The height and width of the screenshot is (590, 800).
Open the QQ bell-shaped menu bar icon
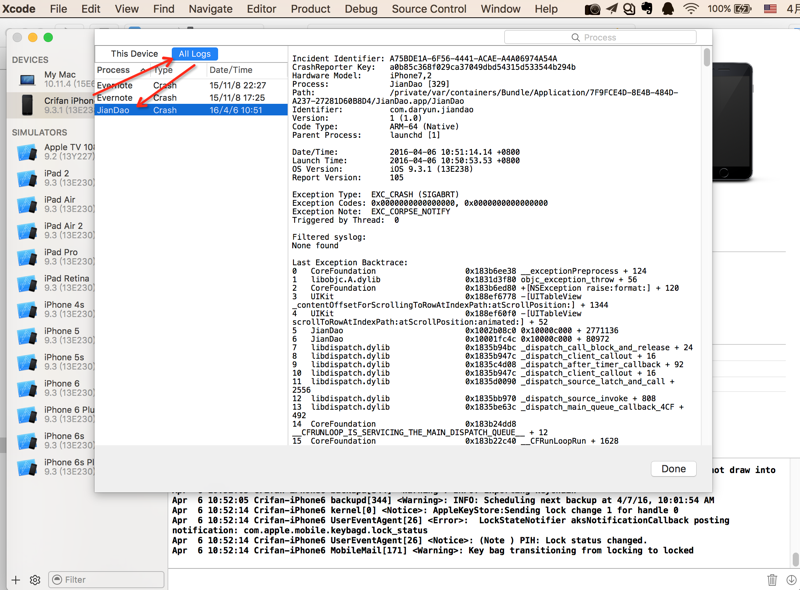point(667,9)
